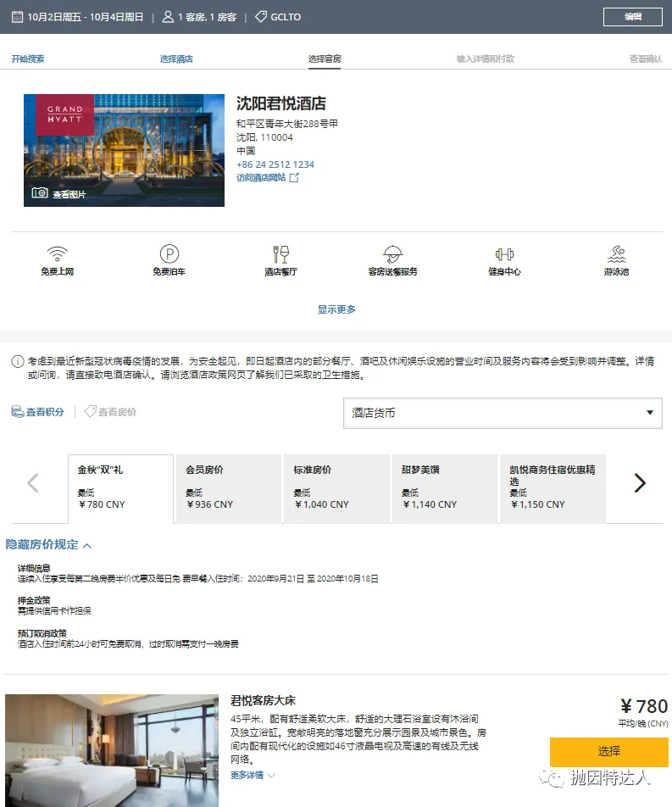Image resolution: width=672 pixels, height=807 pixels.
Task: Open the 君悦客房大床 room photo
Action: pyautogui.click(x=112, y=750)
